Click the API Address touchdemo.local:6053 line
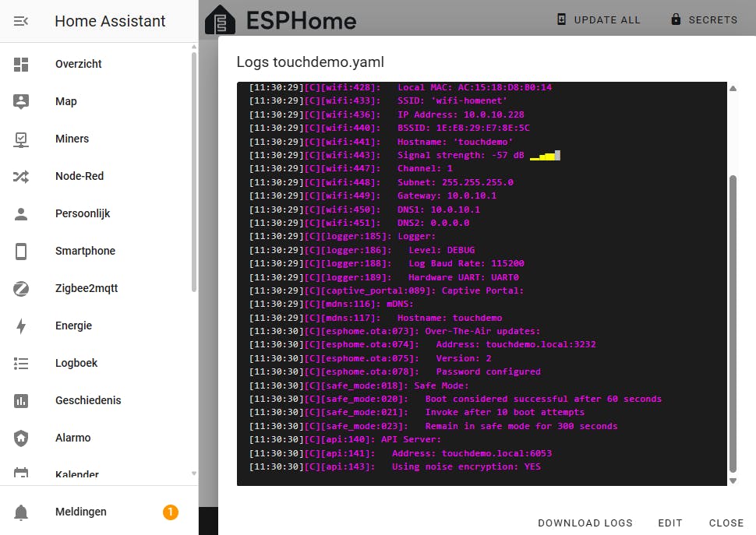Screen dimensions: 756x535 point(400,453)
